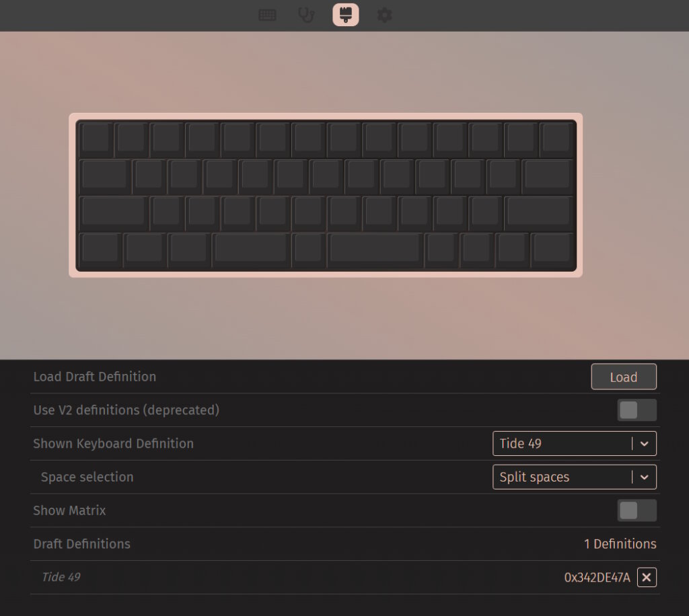Open the Configure keyboard tab icon
This screenshot has height=616, width=689.
267,15
